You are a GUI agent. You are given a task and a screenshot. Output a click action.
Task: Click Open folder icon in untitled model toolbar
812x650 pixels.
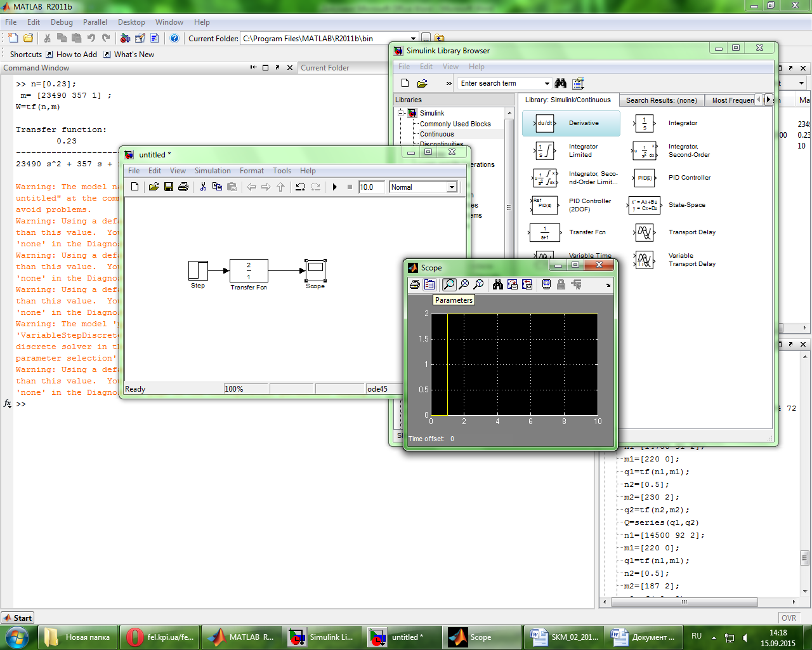154,187
